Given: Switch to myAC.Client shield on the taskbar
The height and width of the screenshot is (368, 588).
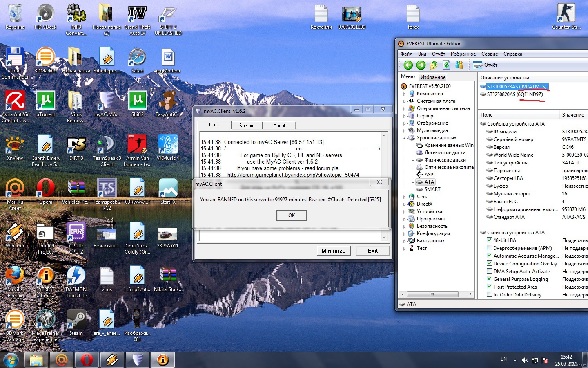Looking at the screenshot, I should pos(137,360).
